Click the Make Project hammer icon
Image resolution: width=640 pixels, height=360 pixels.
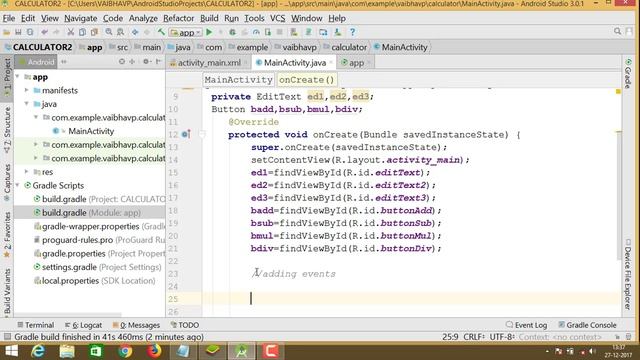[x=161, y=32]
